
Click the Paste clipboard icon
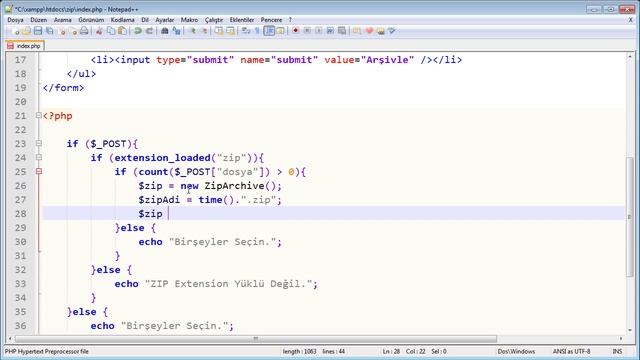click(122, 31)
